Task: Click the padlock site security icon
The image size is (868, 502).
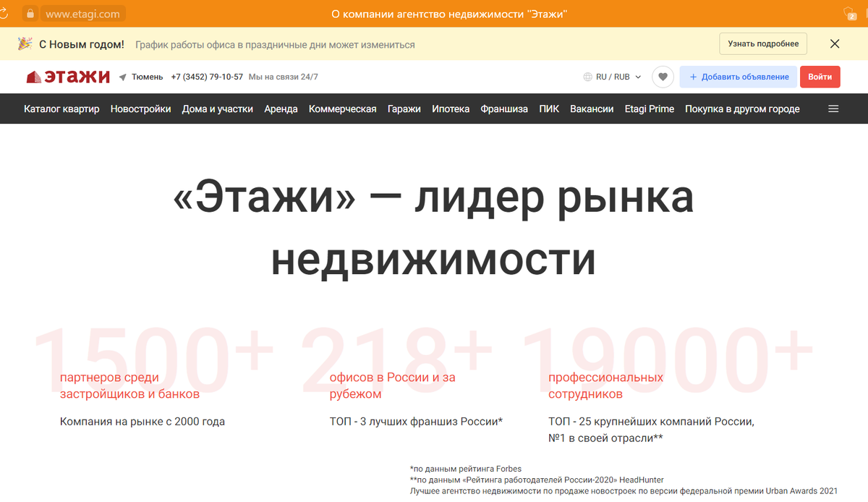Action: tap(30, 14)
